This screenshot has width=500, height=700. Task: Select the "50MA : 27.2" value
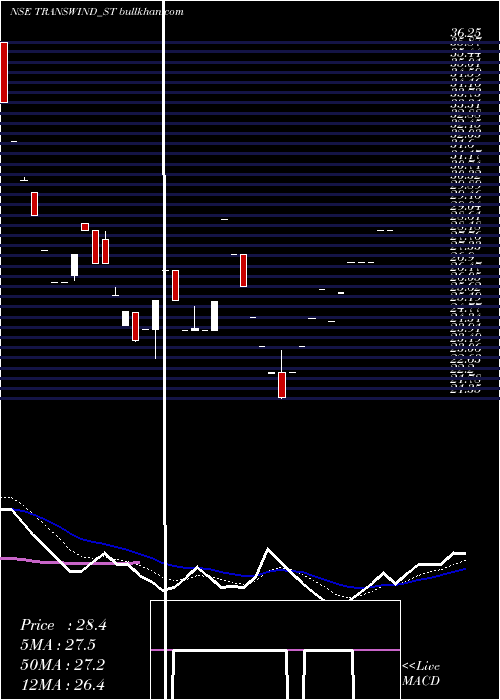62,665
